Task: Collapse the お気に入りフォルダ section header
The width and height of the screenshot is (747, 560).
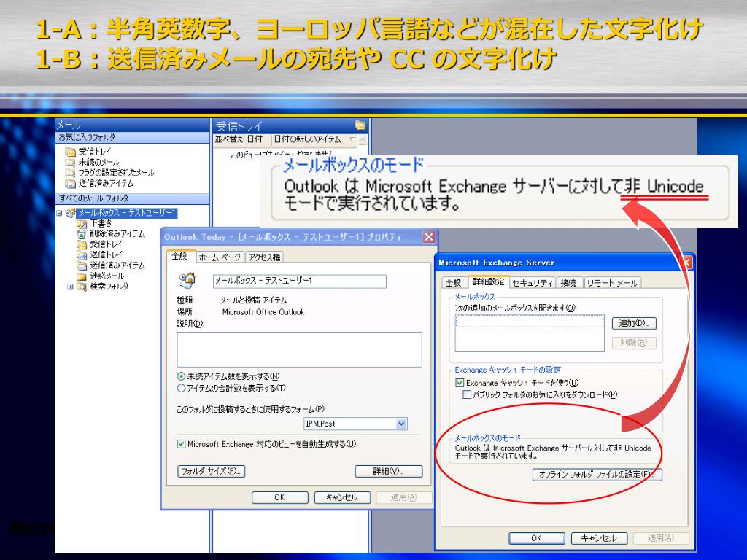Action: pyautogui.click(x=133, y=138)
